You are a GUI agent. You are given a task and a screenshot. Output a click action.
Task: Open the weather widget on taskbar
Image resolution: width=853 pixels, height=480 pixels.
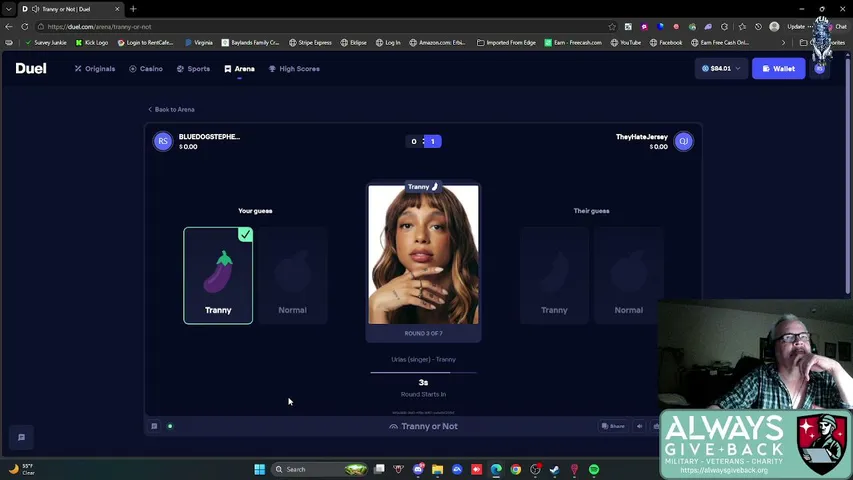22,469
